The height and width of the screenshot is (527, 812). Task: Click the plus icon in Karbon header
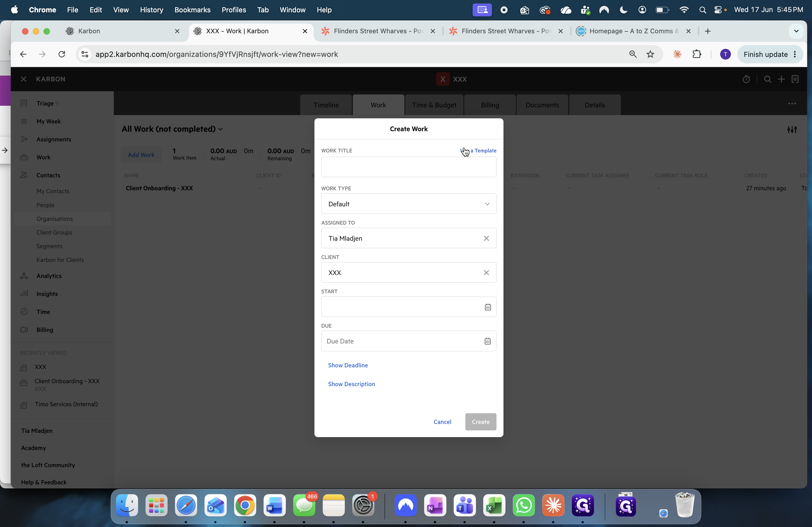(x=781, y=79)
